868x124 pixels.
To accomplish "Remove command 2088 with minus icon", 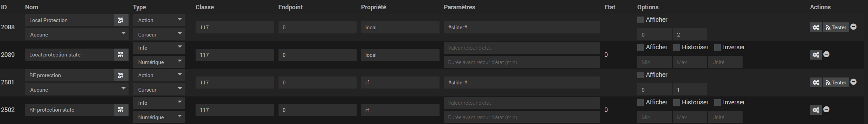I will 853,27.
